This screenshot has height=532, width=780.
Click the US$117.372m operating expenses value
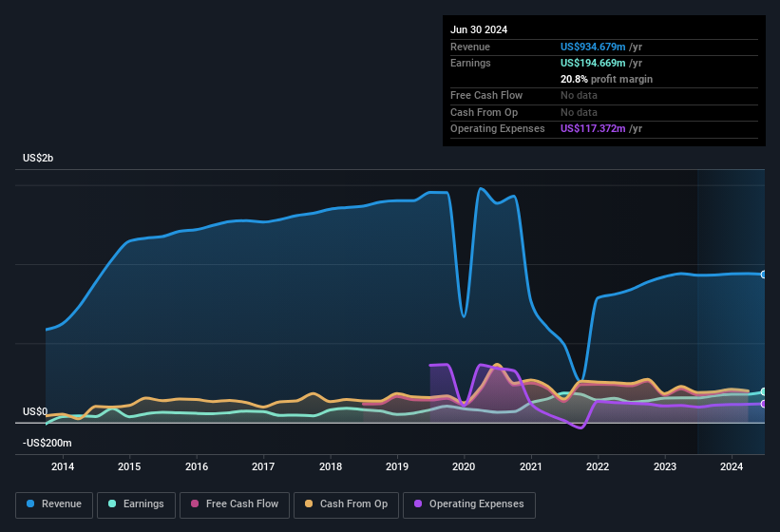pyautogui.click(x=593, y=129)
